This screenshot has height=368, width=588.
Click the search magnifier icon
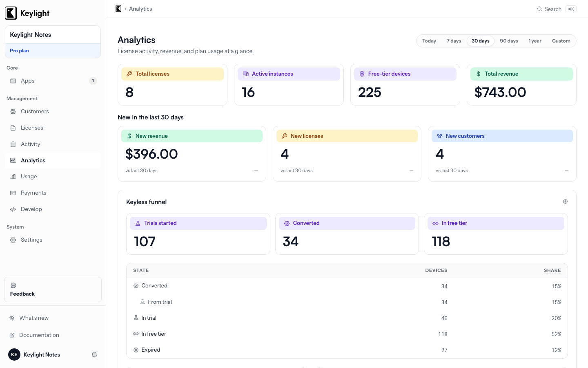[x=540, y=9]
